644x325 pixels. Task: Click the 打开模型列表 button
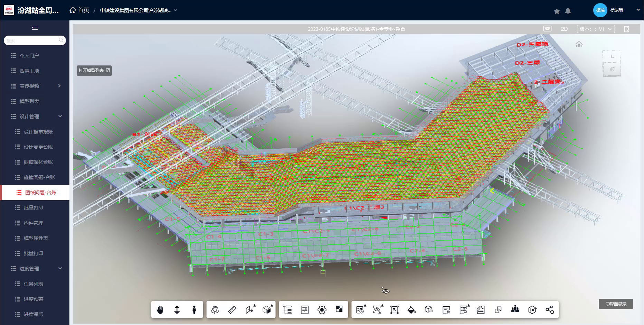tap(94, 71)
